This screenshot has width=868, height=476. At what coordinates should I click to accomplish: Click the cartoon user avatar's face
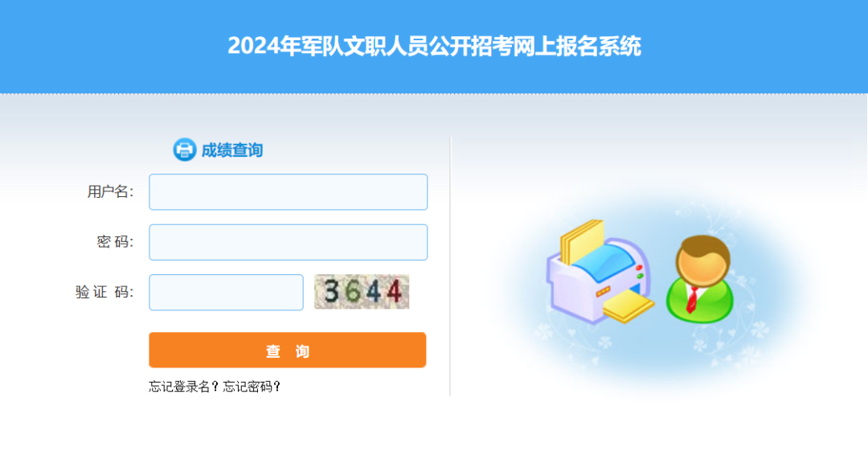[703, 266]
